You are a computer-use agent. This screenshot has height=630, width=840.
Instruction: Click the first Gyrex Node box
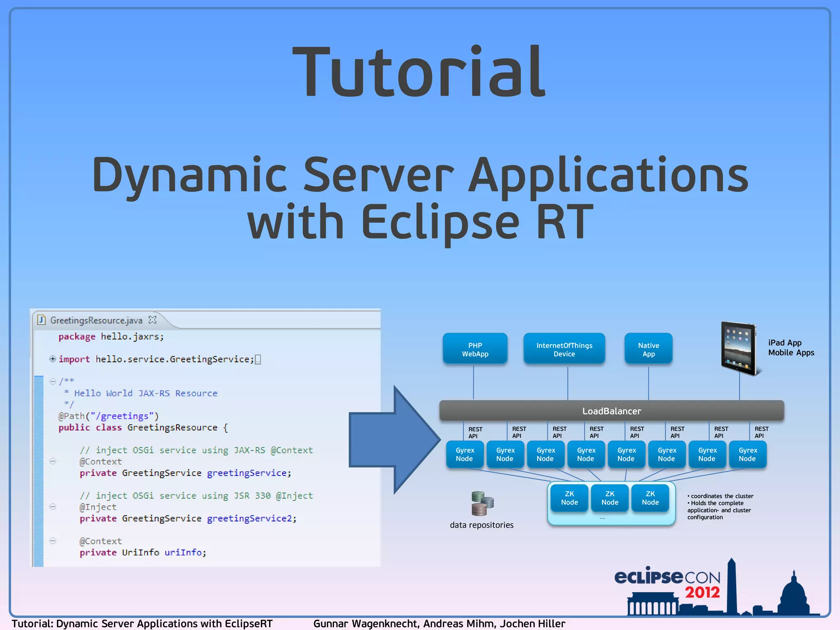[x=465, y=454]
